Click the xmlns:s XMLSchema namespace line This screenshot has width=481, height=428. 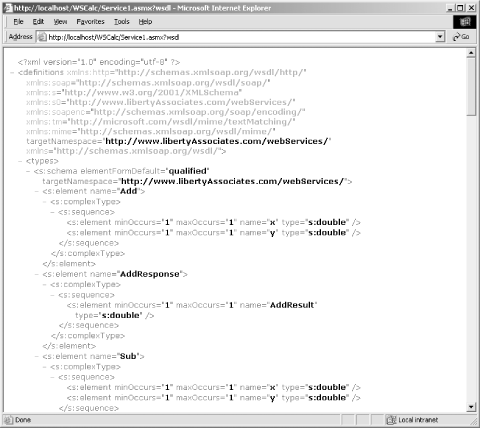(x=134, y=92)
